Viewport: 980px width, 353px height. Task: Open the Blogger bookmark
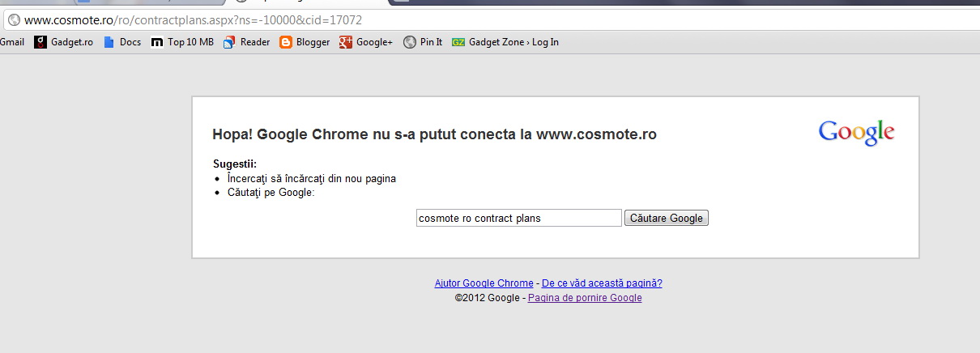[305, 42]
